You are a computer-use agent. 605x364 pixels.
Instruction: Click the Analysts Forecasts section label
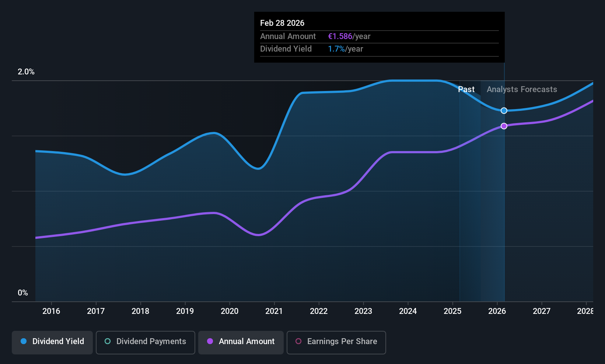coord(522,90)
